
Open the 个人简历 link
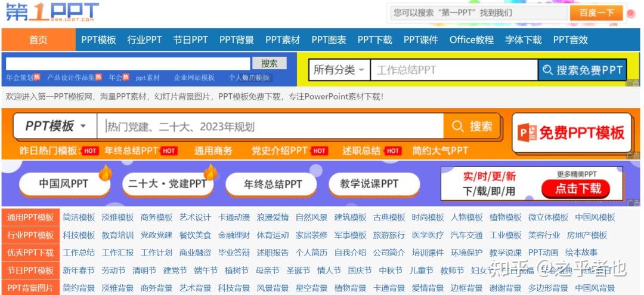(312, 253)
